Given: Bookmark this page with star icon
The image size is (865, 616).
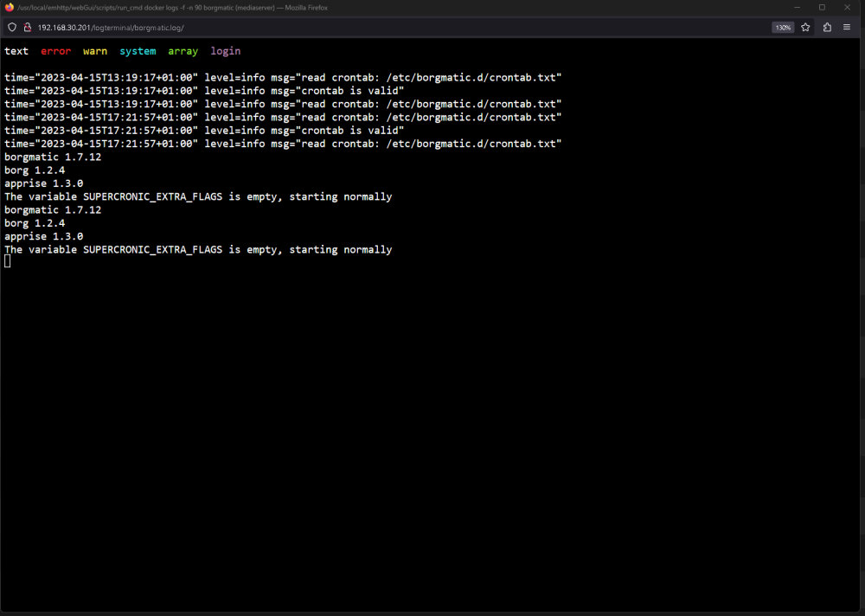Looking at the screenshot, I should pyautogui.click(x=805, y=27).
